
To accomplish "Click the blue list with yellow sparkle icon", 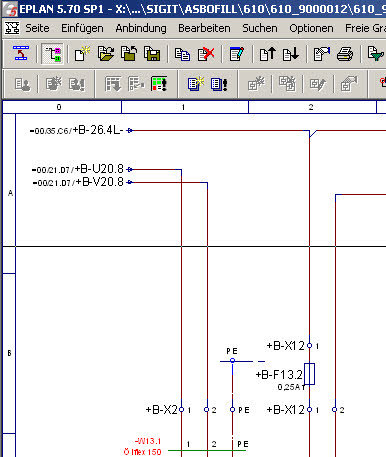I will 196,84.
